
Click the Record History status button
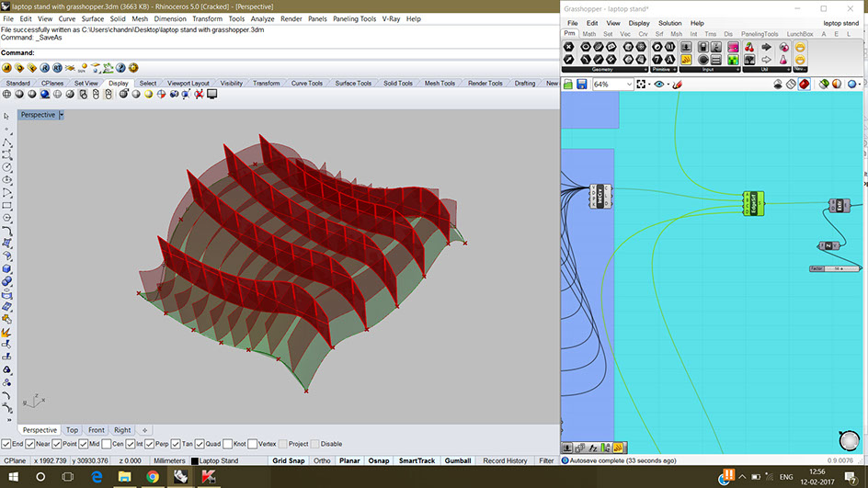pyautogui.click(x=505, y=460)
